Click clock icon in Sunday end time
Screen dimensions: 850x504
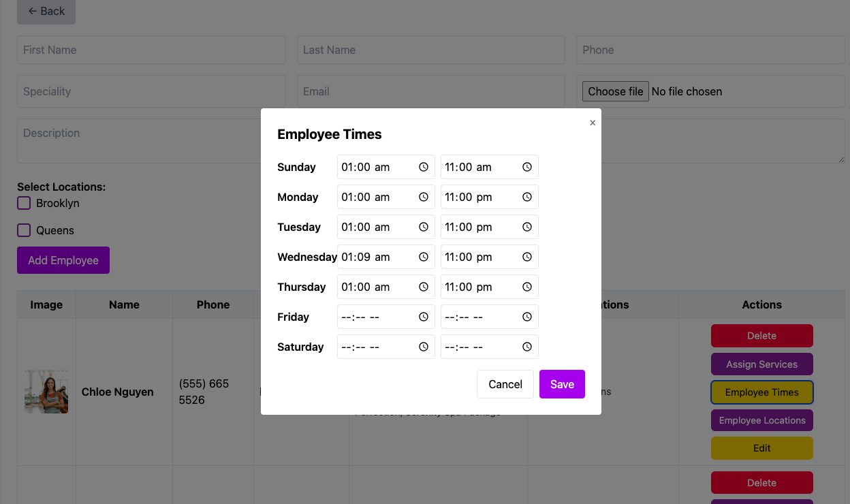coord(527,167)
